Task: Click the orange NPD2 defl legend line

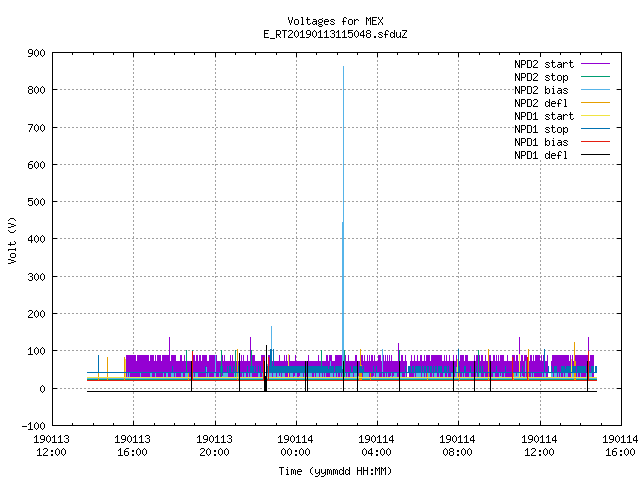Action: click(x=595, y=103)
